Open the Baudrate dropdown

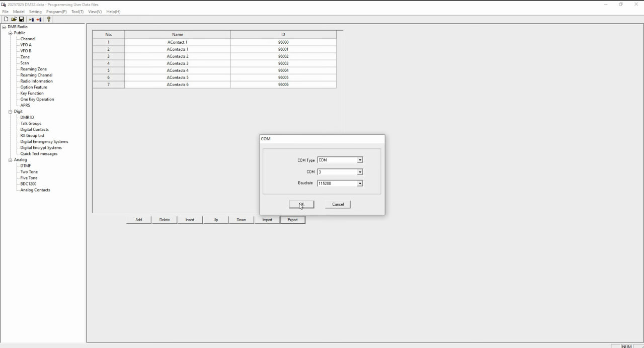360,184
